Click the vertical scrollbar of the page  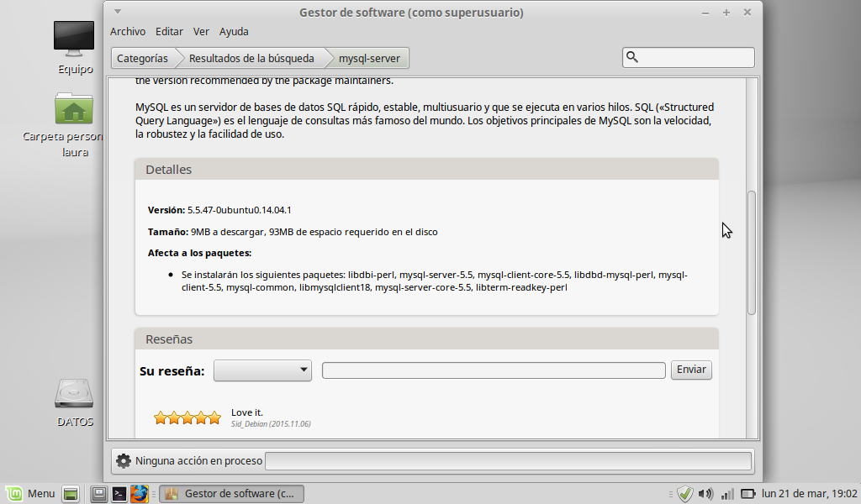click(x=752, y=252)
